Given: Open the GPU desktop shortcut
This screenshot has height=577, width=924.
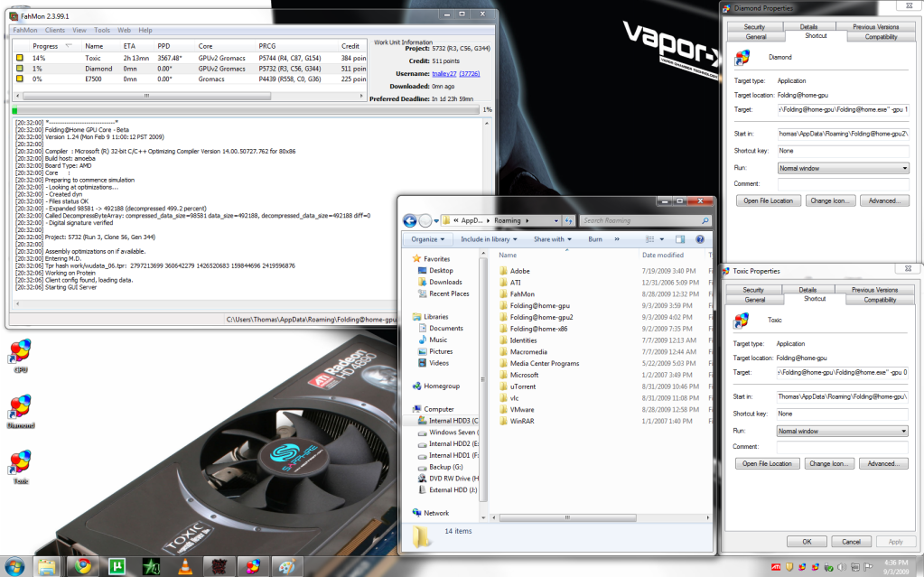Looking at the screenshot, I should [x=20, y=350].
